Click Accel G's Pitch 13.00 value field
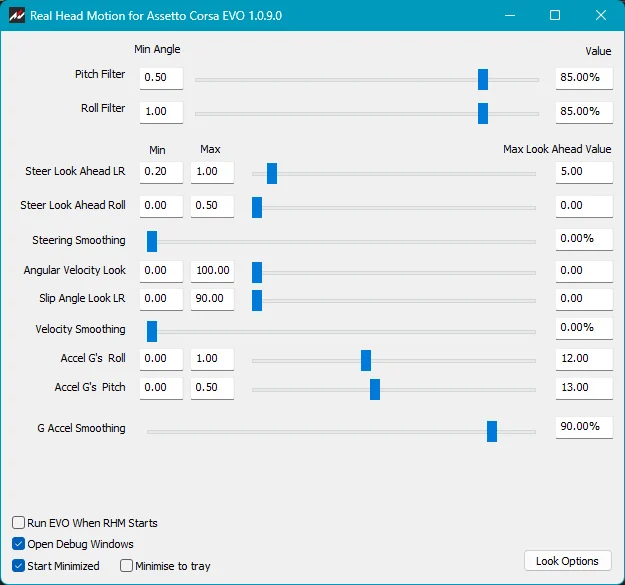 [584, 388]
